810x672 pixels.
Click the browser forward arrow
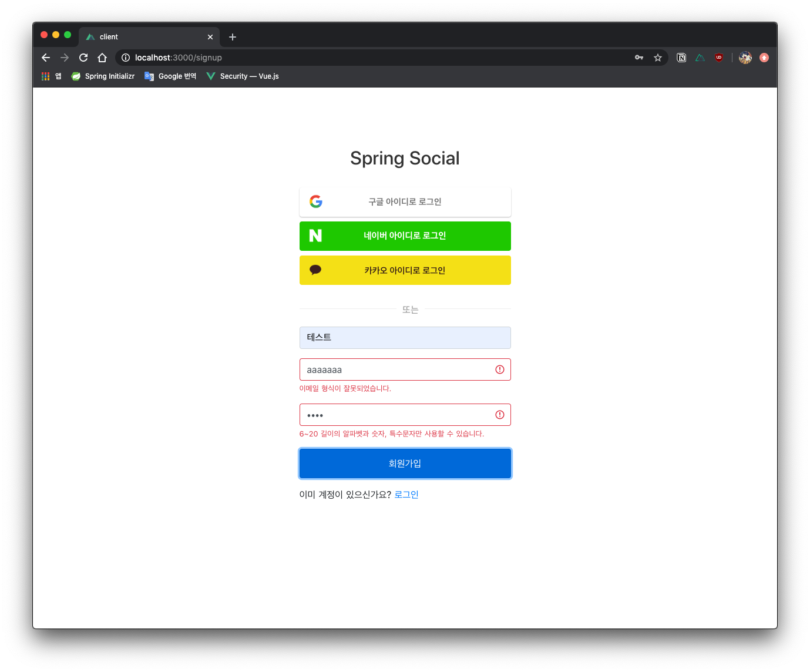coord(65,58)
